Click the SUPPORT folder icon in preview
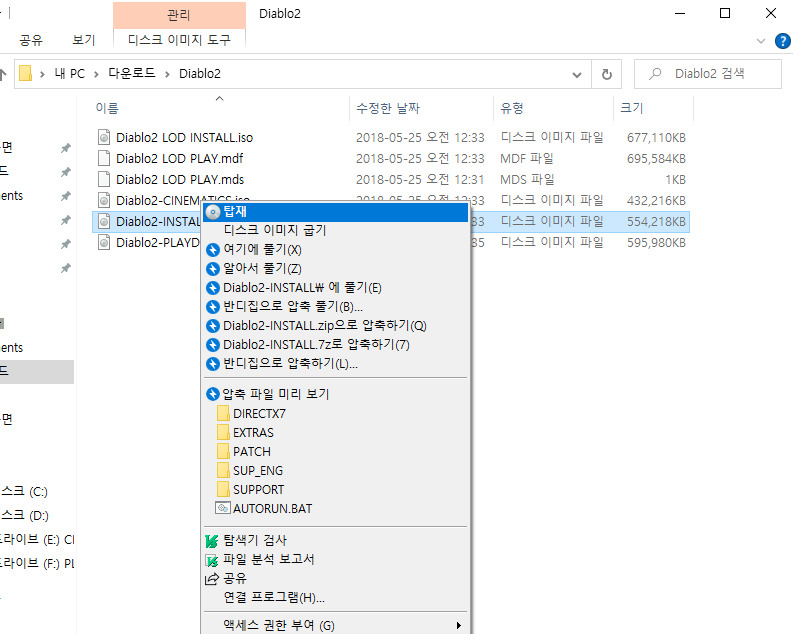The image size is (793, 634). coord(223,489)
